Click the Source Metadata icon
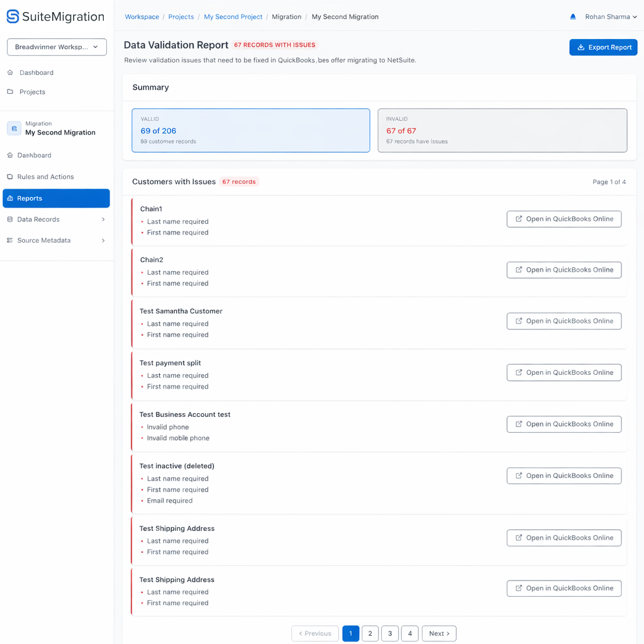 pyautogui.click(x=10, y=240)
